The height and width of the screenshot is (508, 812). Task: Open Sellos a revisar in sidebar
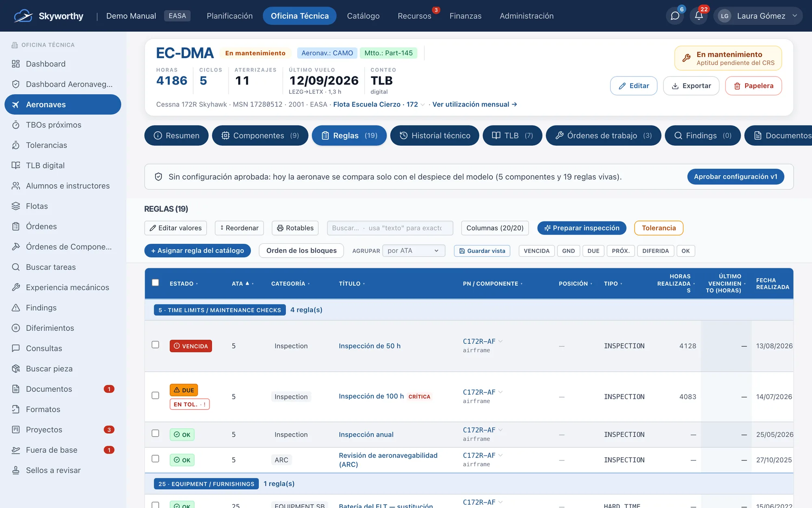coord(63,470)
